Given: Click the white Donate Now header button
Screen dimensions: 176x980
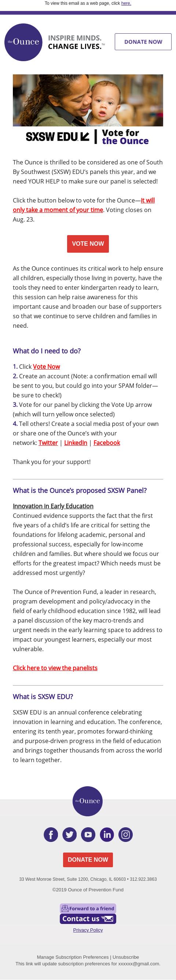Looking at the screenshot, I should coord(143,42).
